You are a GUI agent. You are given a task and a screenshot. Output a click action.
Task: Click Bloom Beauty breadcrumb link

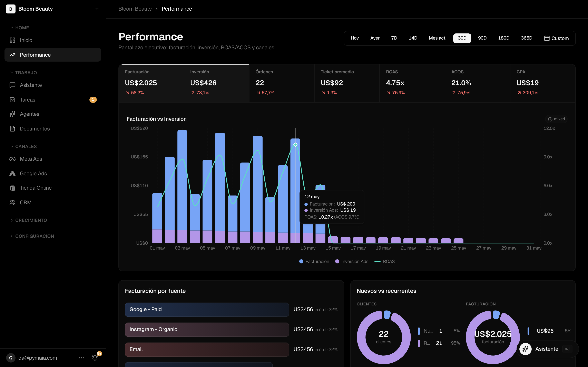tap(135, 9)
